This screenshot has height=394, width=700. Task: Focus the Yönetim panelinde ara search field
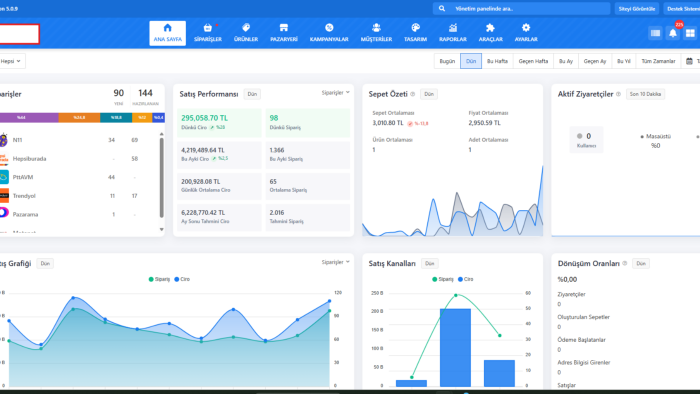click(521, 8)
